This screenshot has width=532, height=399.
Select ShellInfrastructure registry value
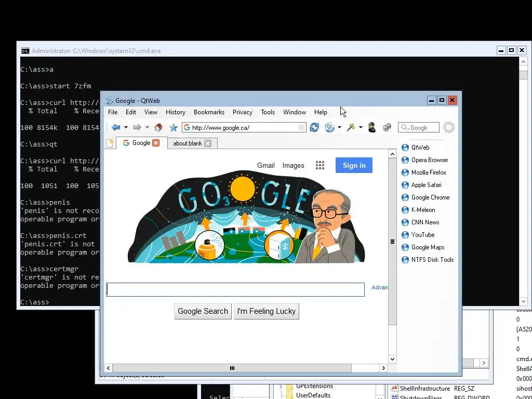[x=425, y=389]
